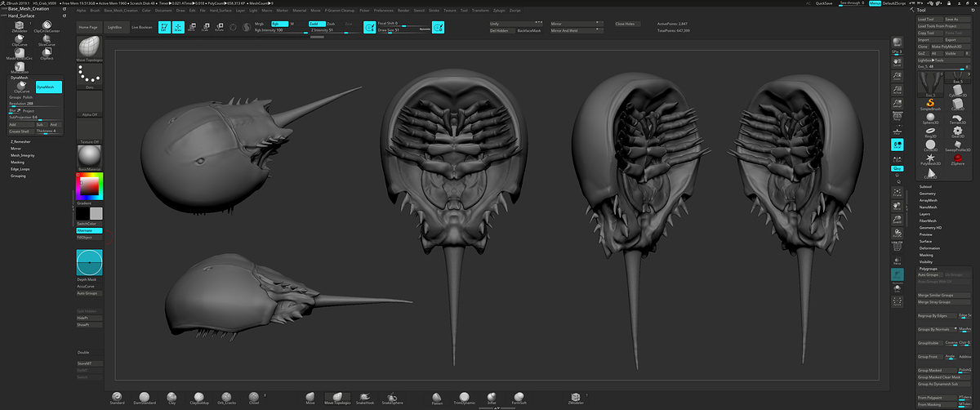Screen dimensions: 980x410
Task: Expand the Deformation section
Action: pyautogui.click(x=929, y=247)
